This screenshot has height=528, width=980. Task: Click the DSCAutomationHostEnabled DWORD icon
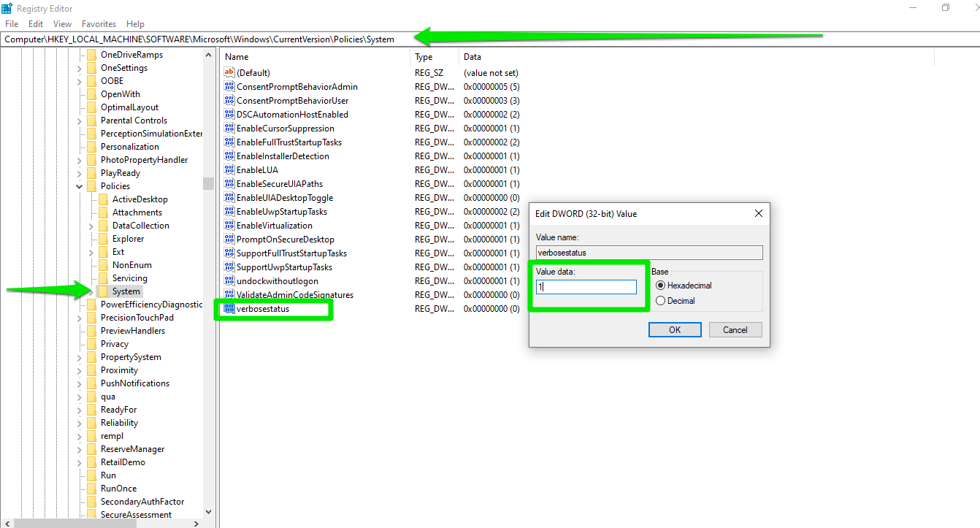229,115
